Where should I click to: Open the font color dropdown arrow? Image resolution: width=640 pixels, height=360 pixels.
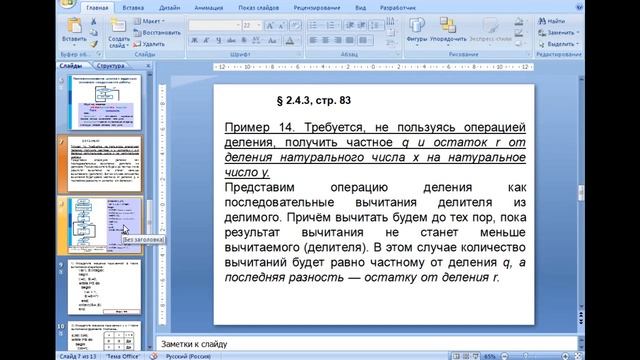click(x=299, y=40)
